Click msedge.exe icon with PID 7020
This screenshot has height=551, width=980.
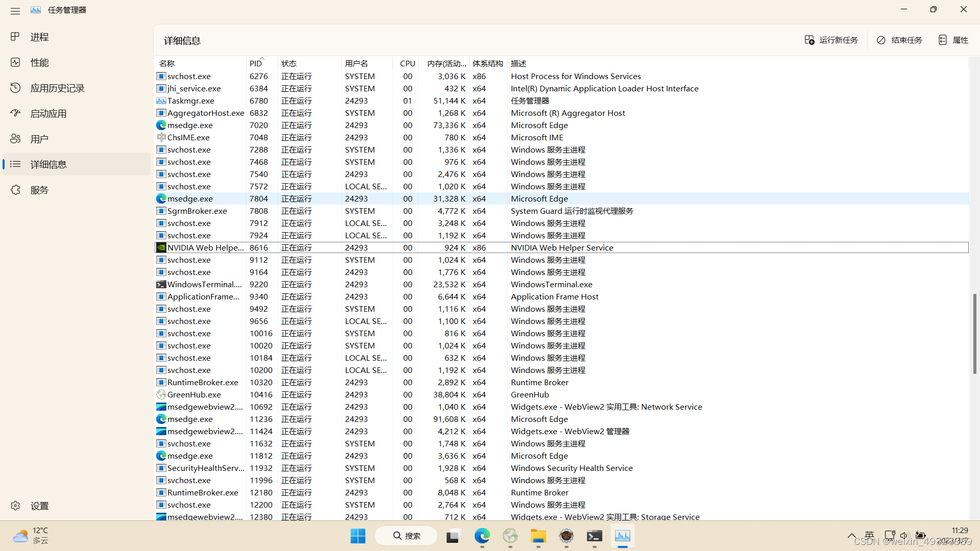click(x=161, y=125)
